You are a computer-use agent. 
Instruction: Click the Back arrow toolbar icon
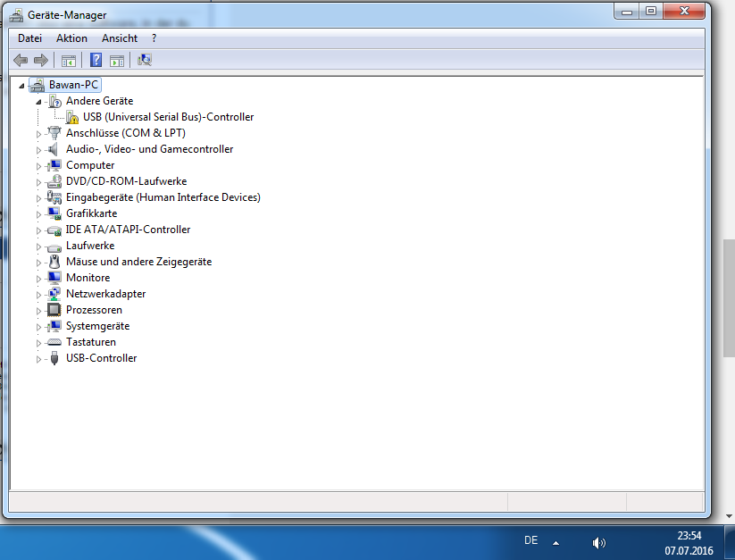[21, 60]
